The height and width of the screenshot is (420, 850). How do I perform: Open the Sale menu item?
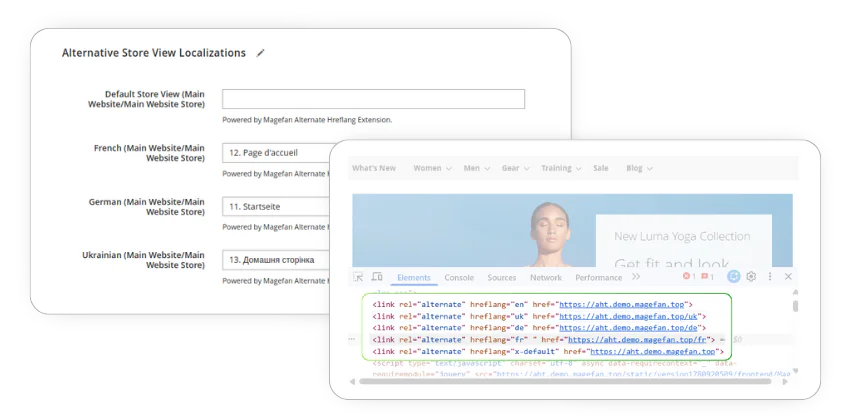click(601, 168)
